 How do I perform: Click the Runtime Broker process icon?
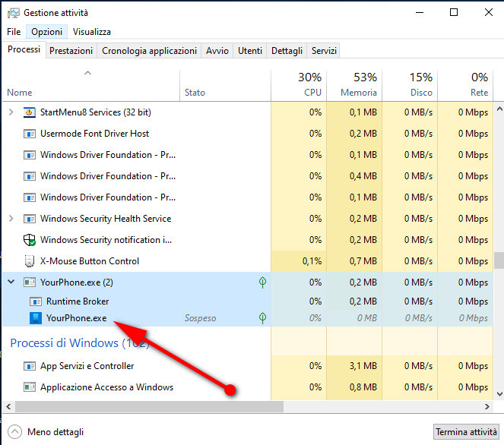(36, 301)
